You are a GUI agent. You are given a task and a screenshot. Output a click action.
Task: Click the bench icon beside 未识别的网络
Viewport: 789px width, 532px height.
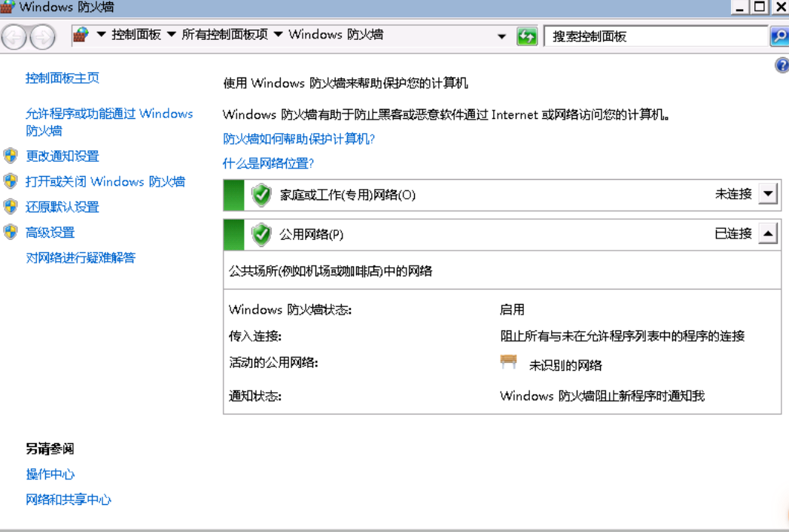(509, 361)
